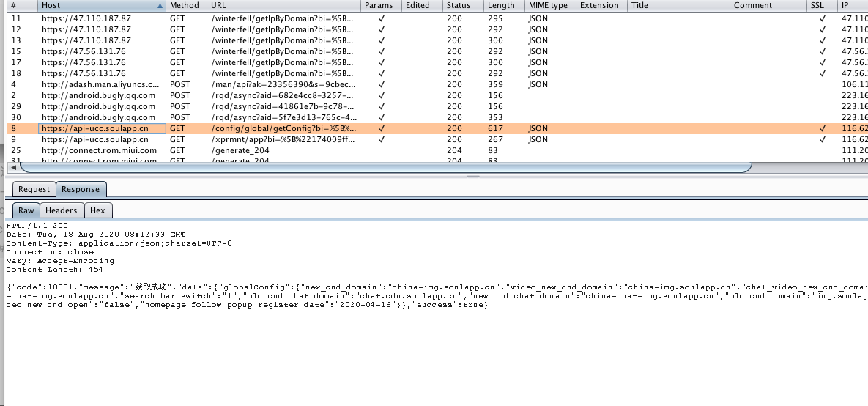Click URL /config/global/getConfig in row 8
The width and height of the screenshot is (868, 406).
click(x=284, y=128)
